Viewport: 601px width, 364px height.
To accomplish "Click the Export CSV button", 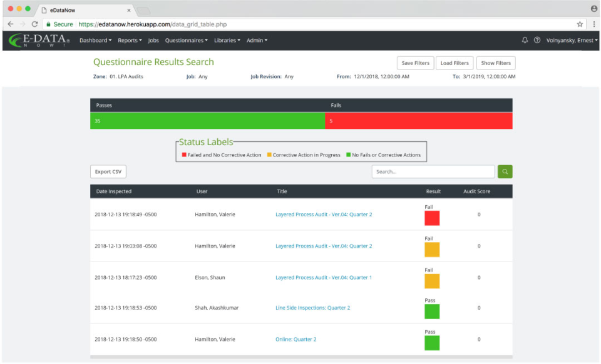I will (108, 171).
